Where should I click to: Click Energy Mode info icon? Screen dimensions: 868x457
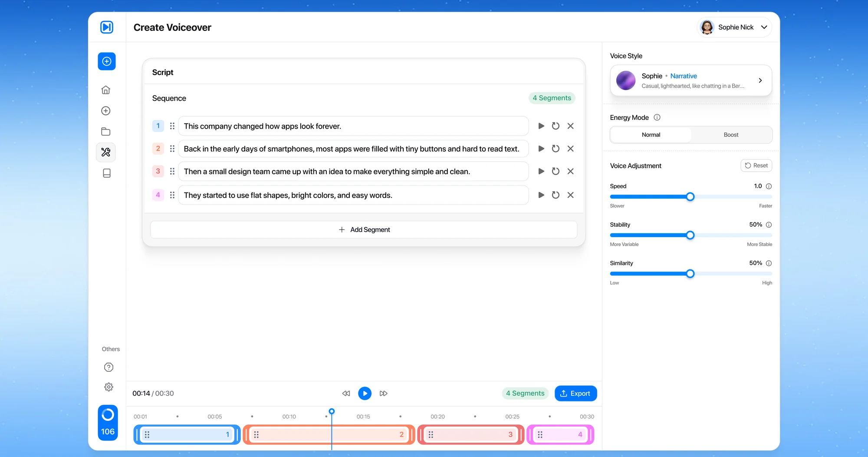click(657, 117)
